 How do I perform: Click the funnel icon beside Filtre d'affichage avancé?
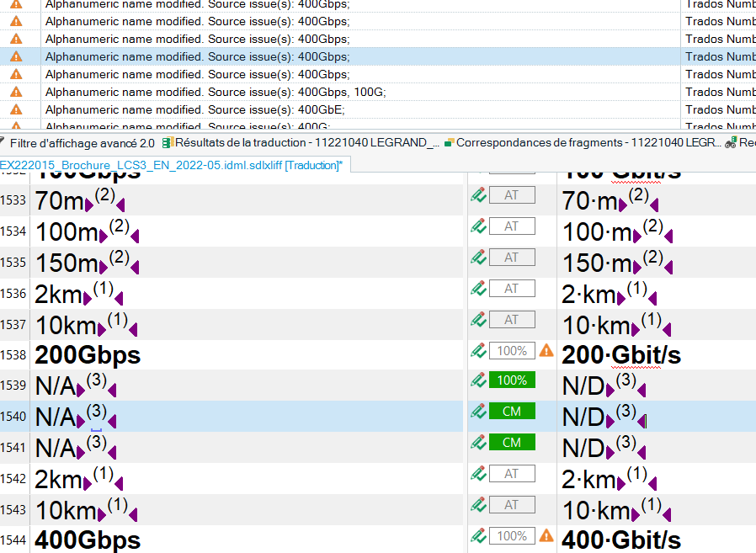[x=3, y=143]
